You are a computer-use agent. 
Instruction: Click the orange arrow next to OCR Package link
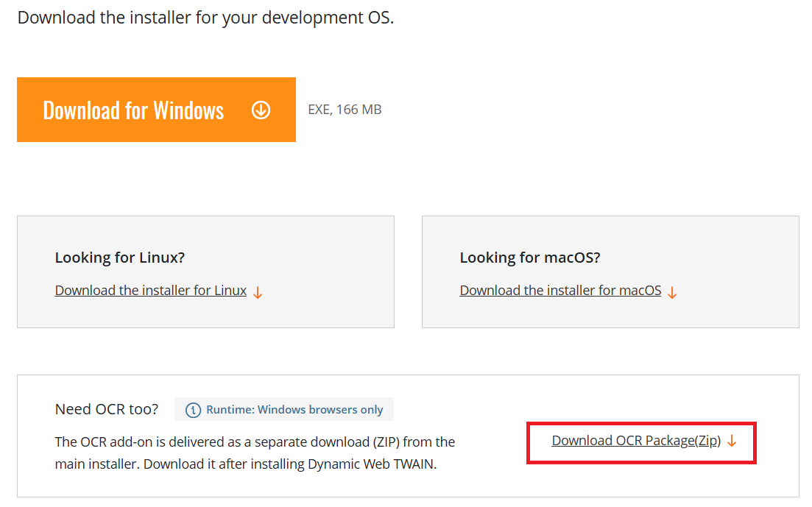click(732, 442)
